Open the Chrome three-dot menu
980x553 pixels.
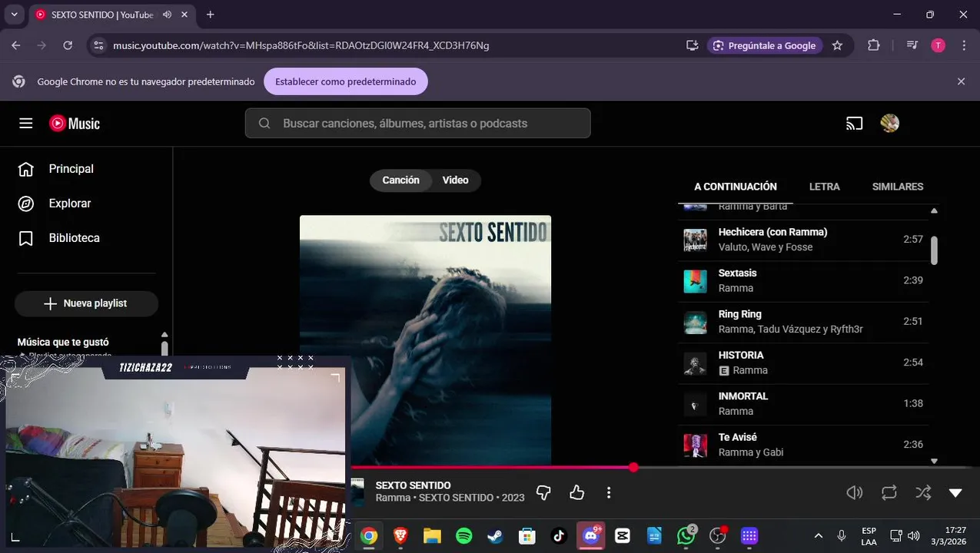(964, 45)
